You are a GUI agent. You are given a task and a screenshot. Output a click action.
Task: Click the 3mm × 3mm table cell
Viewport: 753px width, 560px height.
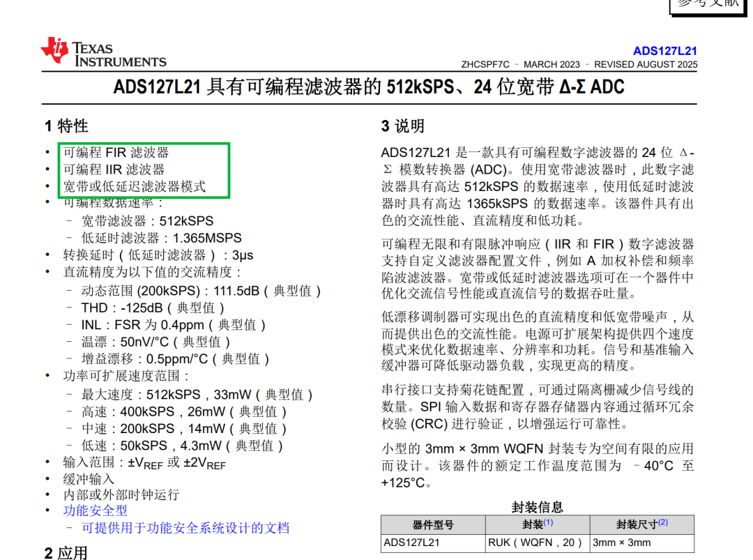(642, 543)
